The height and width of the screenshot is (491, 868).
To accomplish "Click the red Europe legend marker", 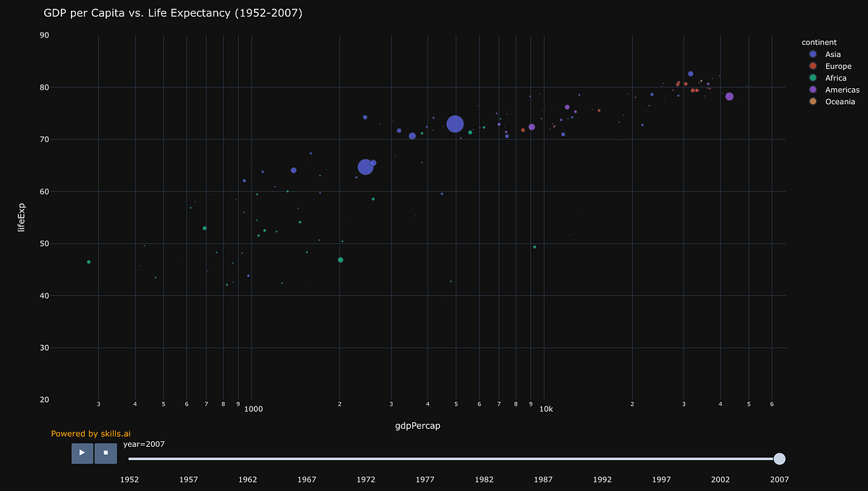I will [812, 66].
